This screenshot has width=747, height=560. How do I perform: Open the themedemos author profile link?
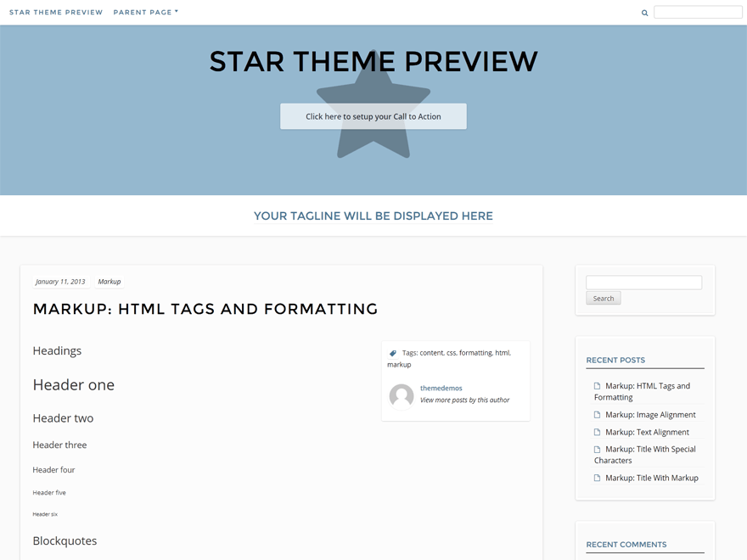point(441,387)
